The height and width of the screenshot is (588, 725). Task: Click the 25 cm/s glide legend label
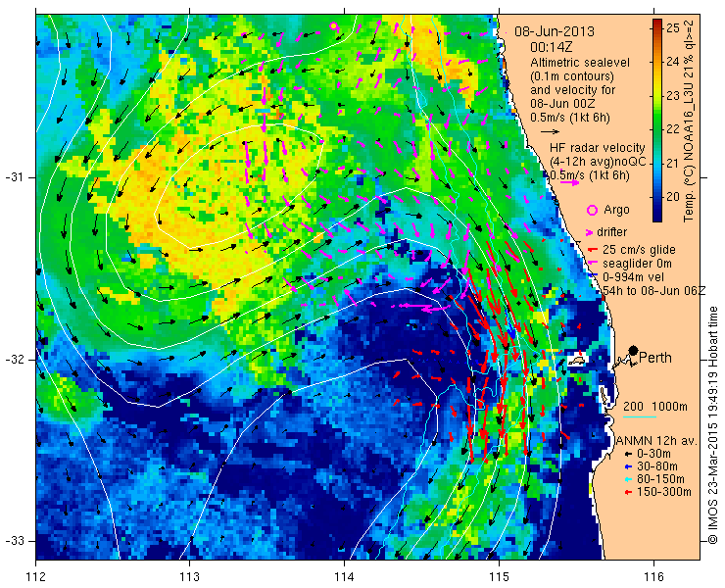(x=639, y=250)
